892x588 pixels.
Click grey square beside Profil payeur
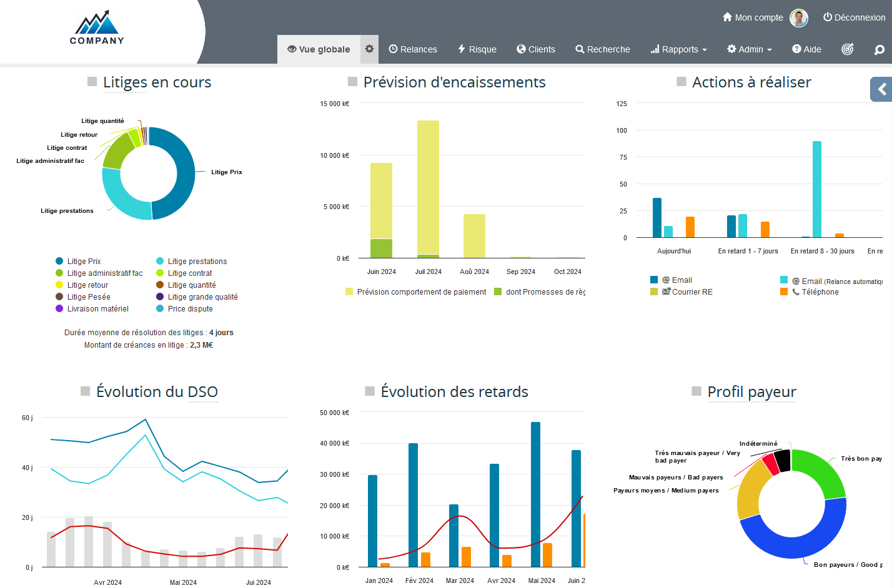pyautogui.click(x=696, y=391)
